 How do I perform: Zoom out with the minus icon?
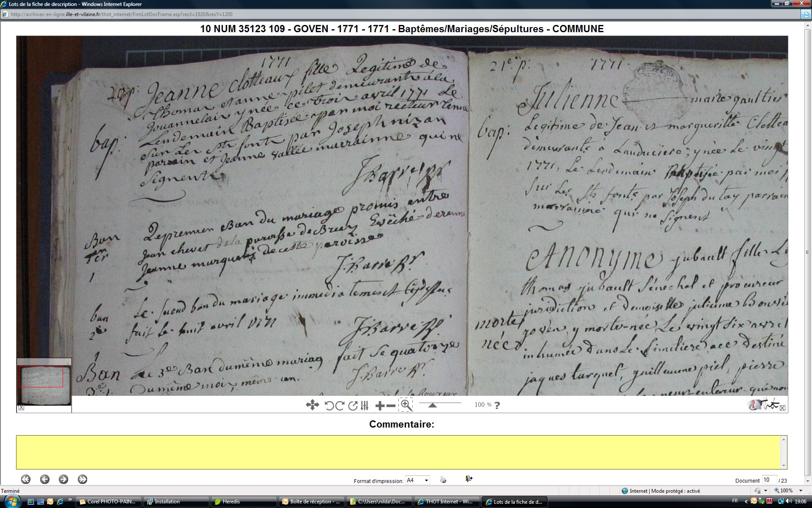click(x=391, y=406)
